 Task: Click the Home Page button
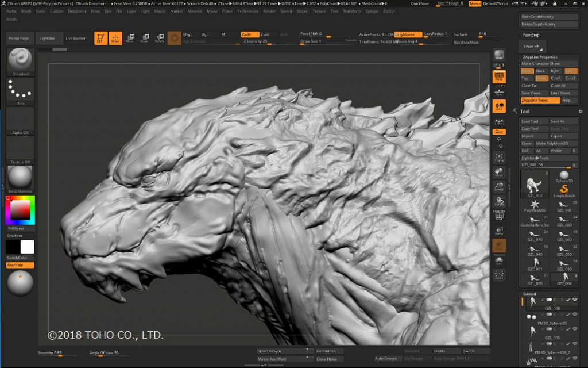(19, 39)
